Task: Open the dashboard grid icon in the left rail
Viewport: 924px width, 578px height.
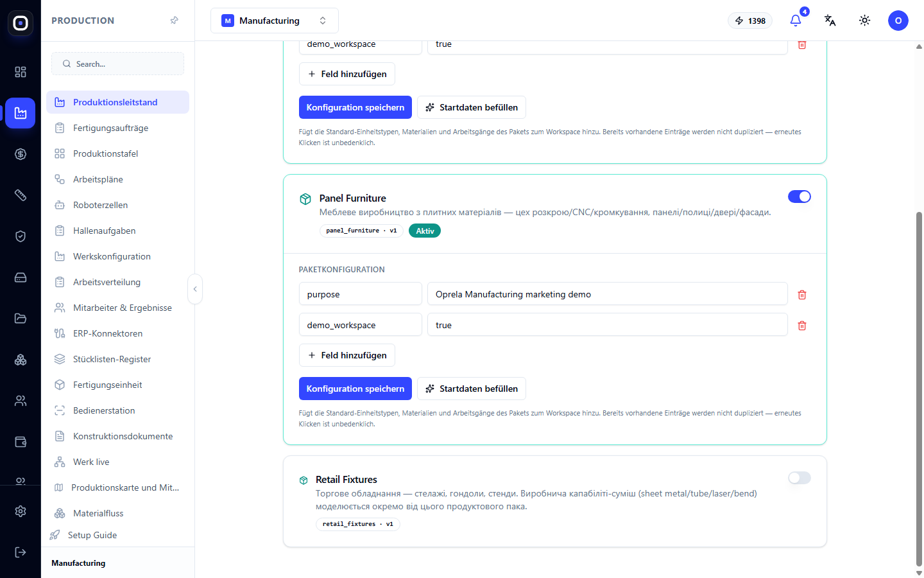Action: pos(21,72)
